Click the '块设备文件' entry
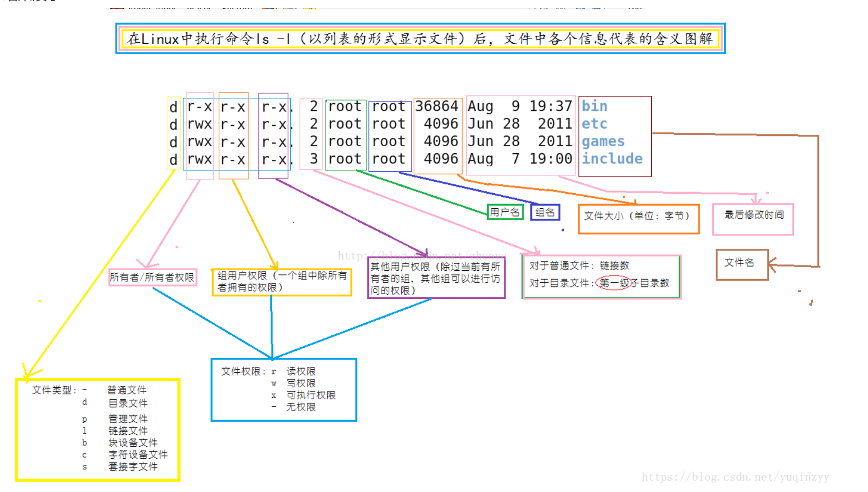Screen dimensions: 868x492 [x=133, y=443]
